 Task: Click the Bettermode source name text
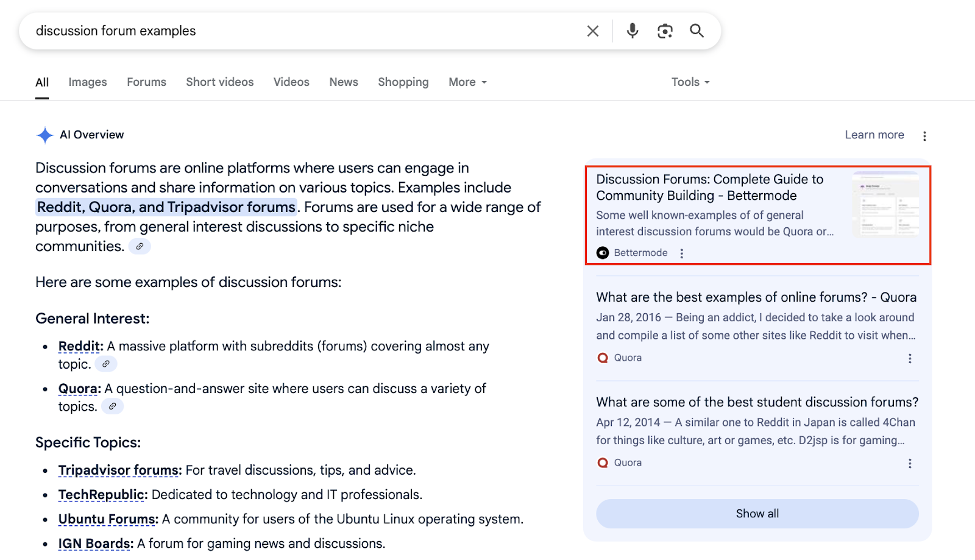tap(640, 253)
